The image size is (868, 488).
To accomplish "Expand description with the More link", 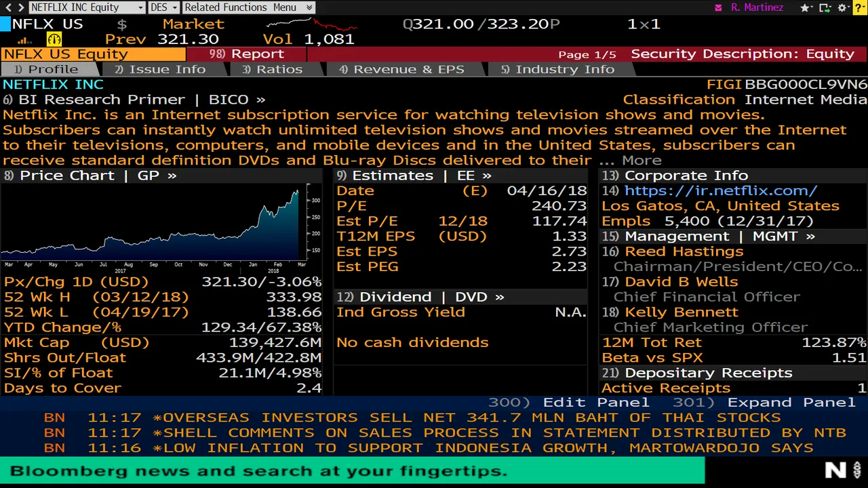I will click(x=642, y=161).
